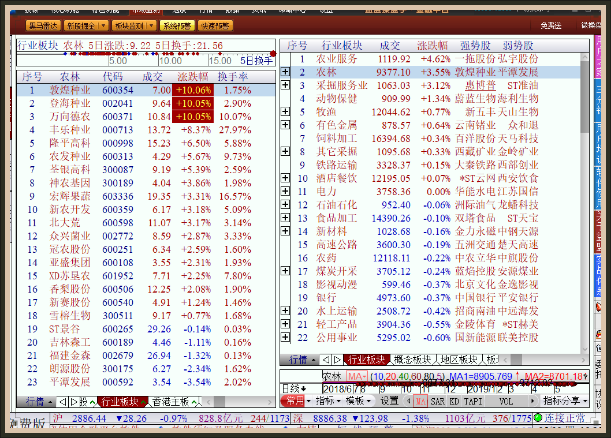Image resolution: width=611 pixels, height=438 pixels.
Task: Click the 深 index value 8886.38
Action: click(x=330, y=418)
